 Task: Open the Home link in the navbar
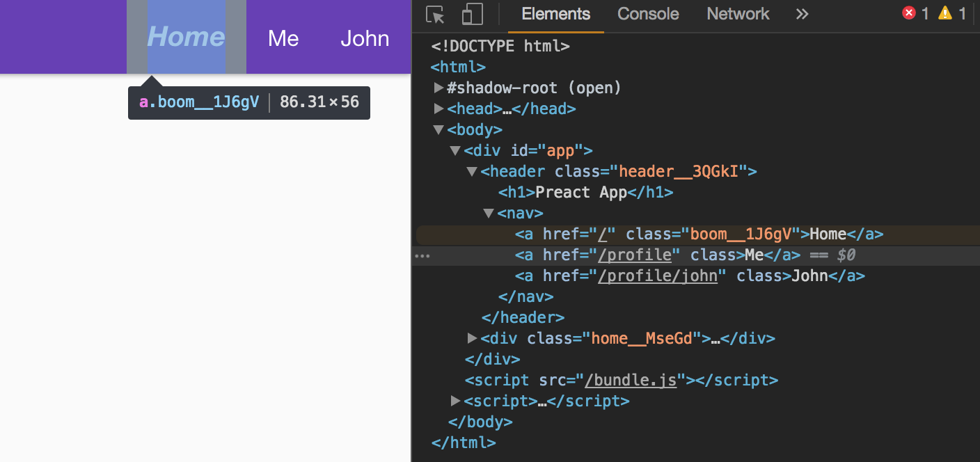point(186,37)
